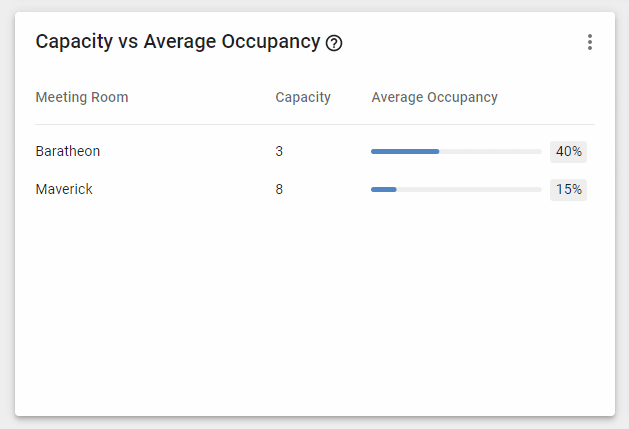
Task: Click the Baratheon occupancy progress bar
Action: coord(457,151)
